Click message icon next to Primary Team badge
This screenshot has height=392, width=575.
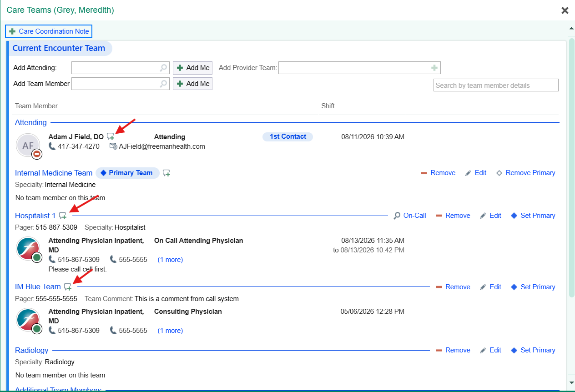click(166, 173)
